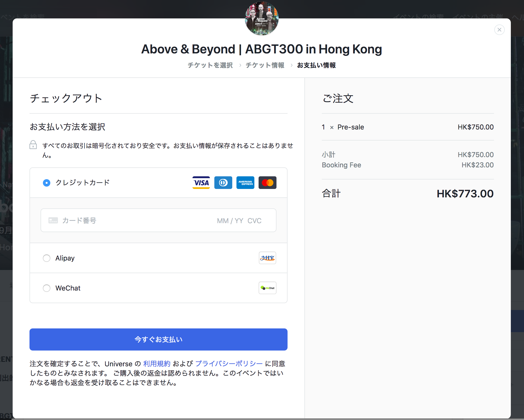Click the Mastercard icon
This screenshot has height=420, width=524.
268,183
